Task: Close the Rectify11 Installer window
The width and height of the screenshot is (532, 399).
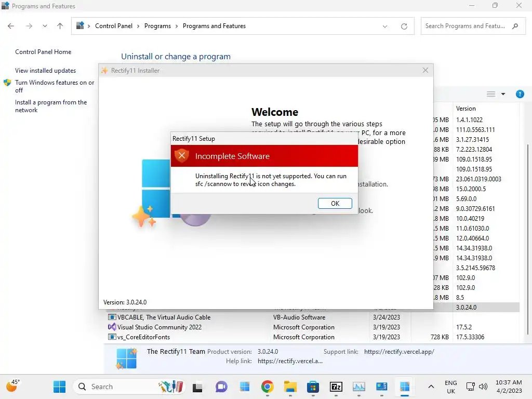Action: point(425,70)
